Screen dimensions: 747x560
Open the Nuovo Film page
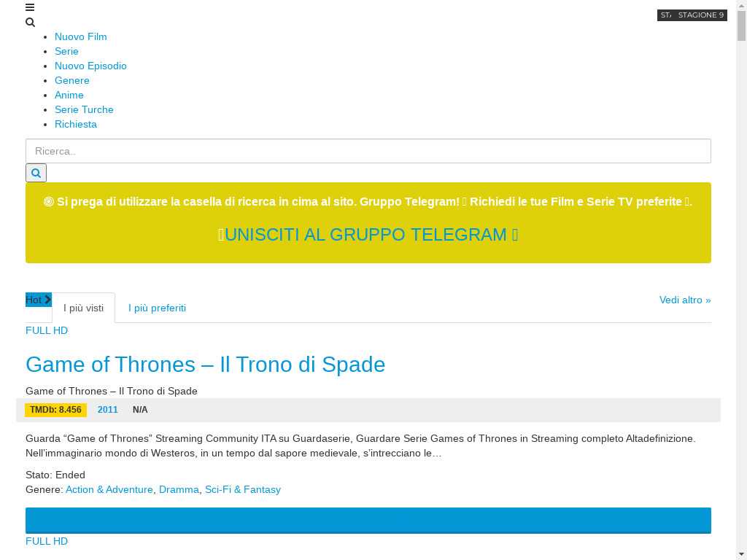(81, 36)
